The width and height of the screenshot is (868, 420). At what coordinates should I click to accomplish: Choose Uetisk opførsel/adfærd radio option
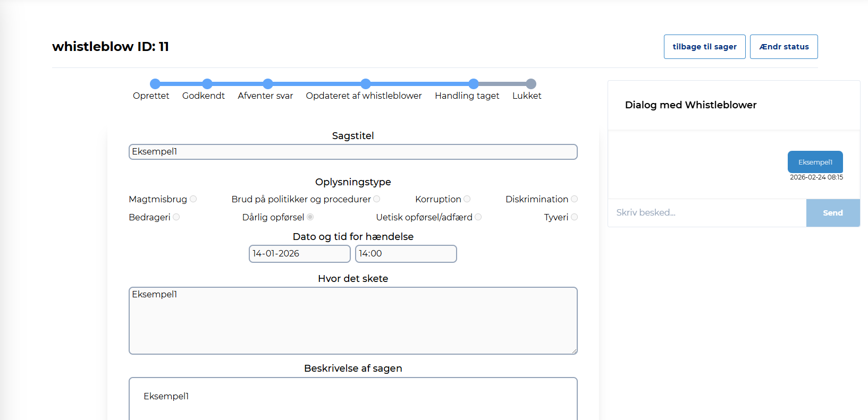coord(478,217)
